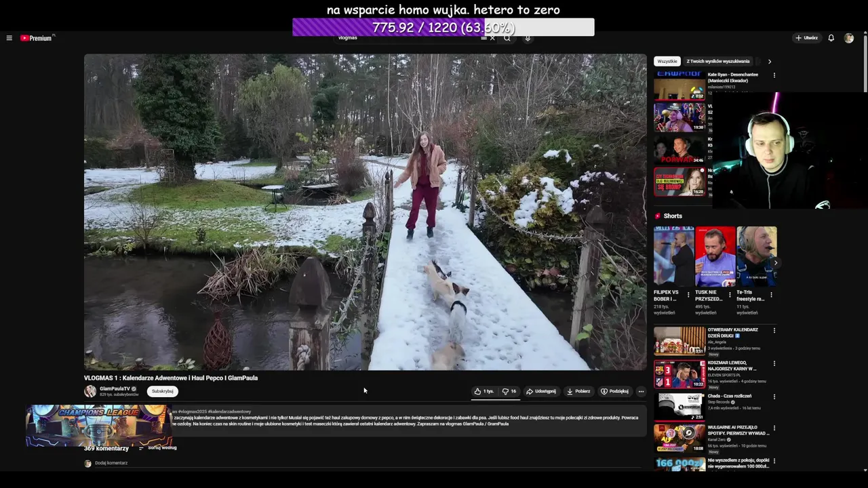
Task: Open the SIĘ BRONI video thumbnail
Action: (679, 182)
